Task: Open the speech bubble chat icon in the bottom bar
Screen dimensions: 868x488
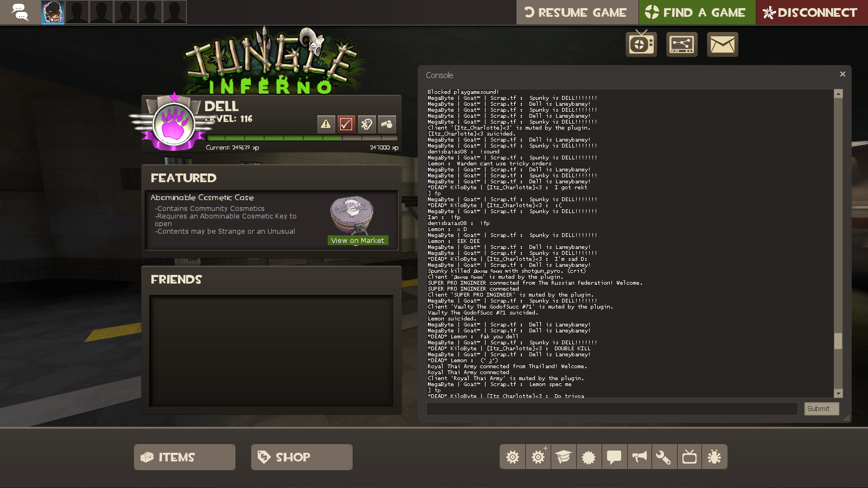Action: click(x=614, y=457)
